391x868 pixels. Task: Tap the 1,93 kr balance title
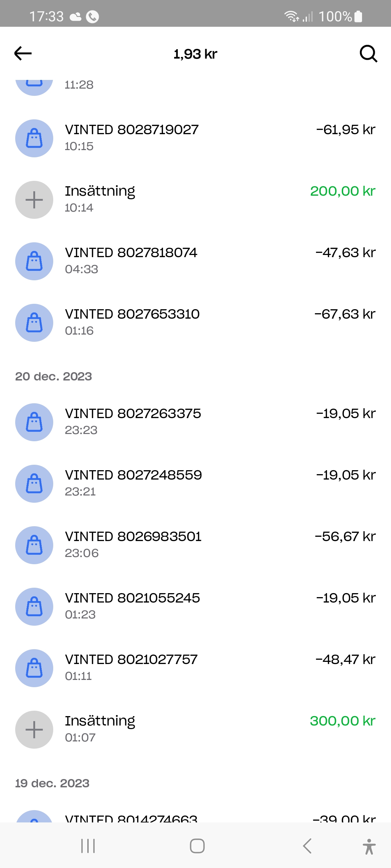[x=195, y=54]
